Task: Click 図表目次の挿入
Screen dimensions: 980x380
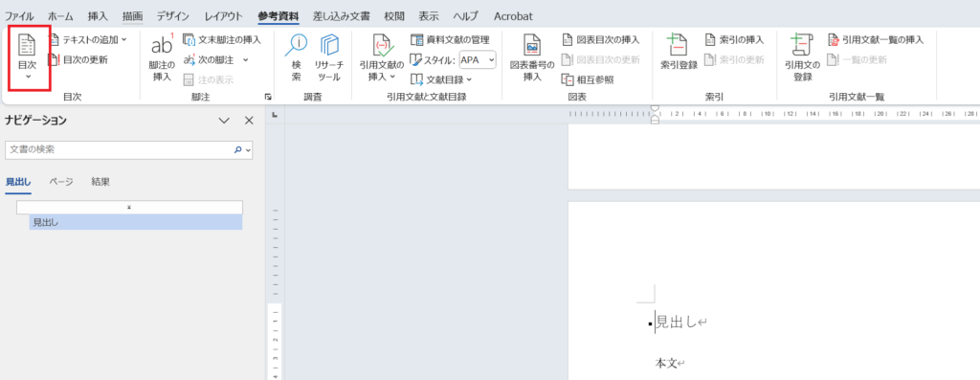Action: (601, 40)
